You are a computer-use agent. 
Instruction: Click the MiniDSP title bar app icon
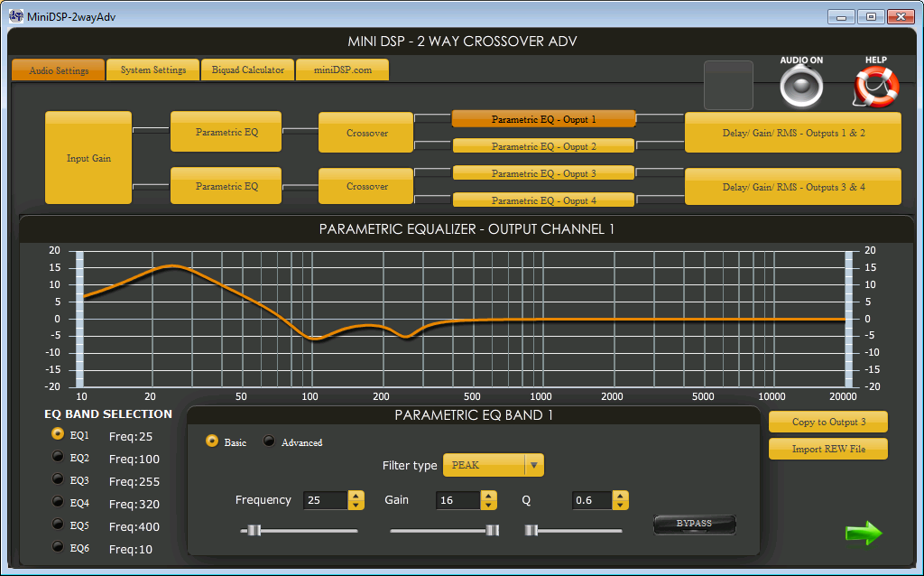coord(16,16)
